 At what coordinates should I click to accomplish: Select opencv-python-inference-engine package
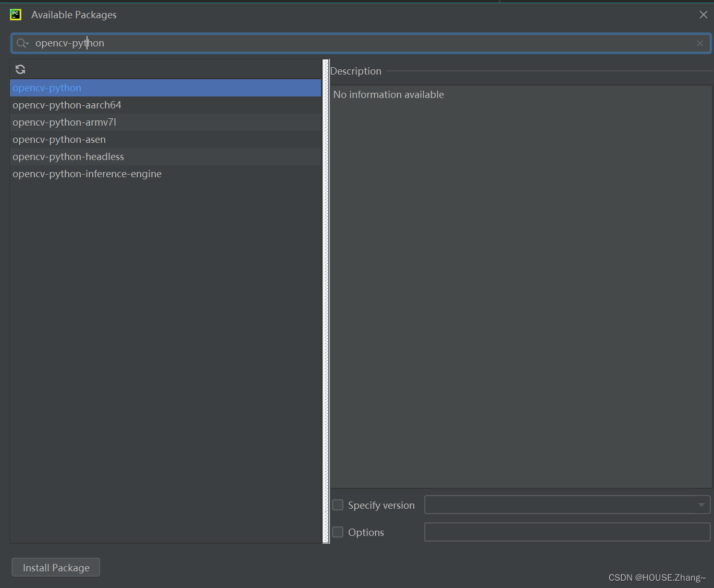[x=87, y=174]
